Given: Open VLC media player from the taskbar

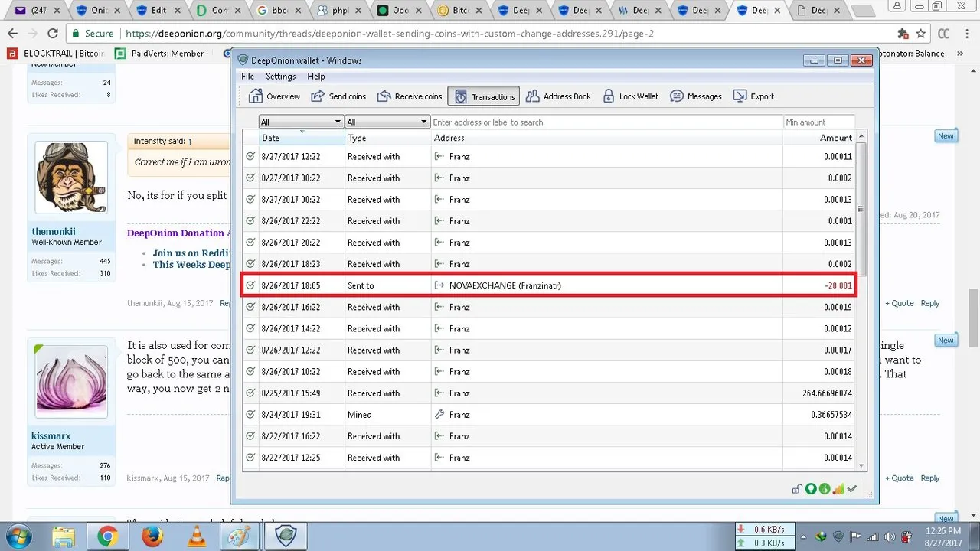Looking at the screenshot, I should (198, 536).
